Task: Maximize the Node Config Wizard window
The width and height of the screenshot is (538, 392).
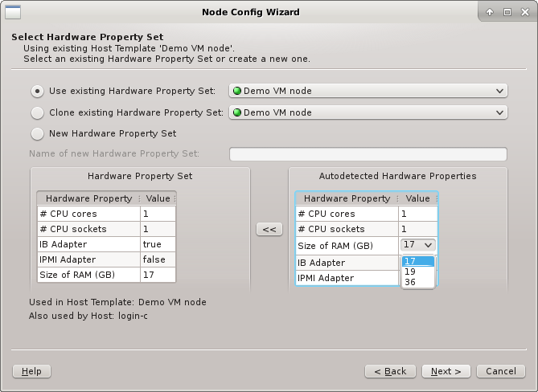Action: pyautogui.click(x=507, y=12)
